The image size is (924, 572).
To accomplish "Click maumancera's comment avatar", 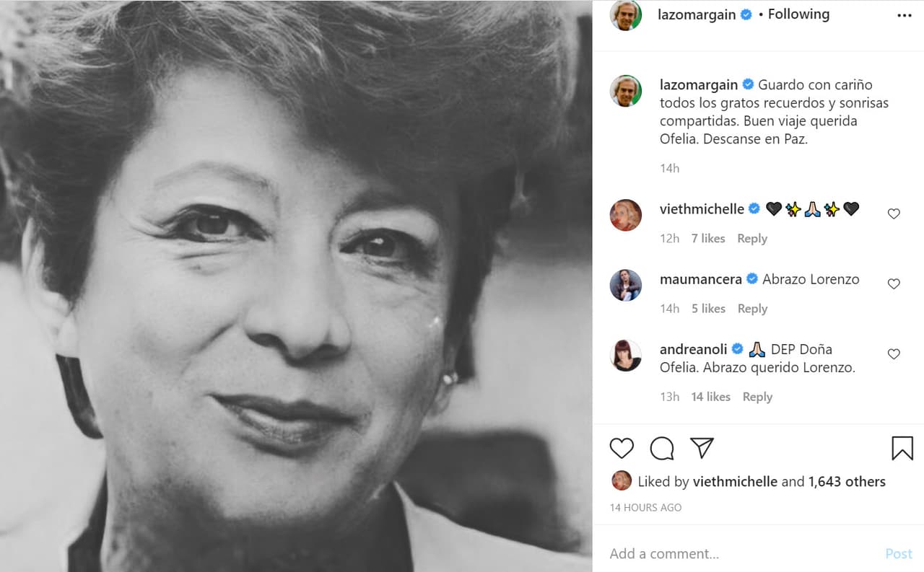I will click(x=625, y=285).
